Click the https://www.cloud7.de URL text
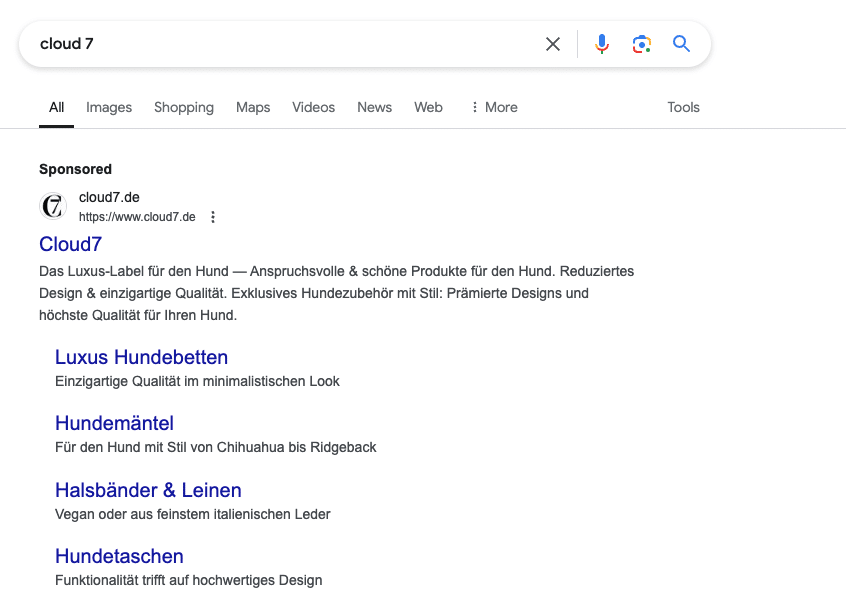The width and height of the screenshot is (846, 603). pyautogui.click(x=137, y=217)
